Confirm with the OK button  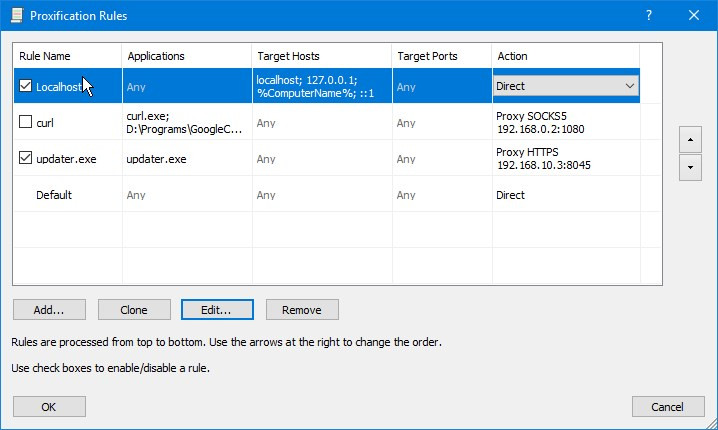(x=49, y=407)
